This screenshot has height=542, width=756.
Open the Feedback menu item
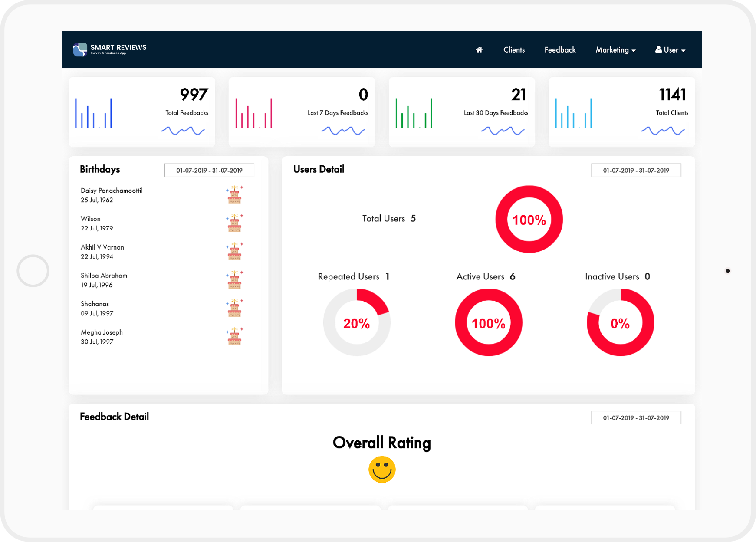(x=560, y=50)
